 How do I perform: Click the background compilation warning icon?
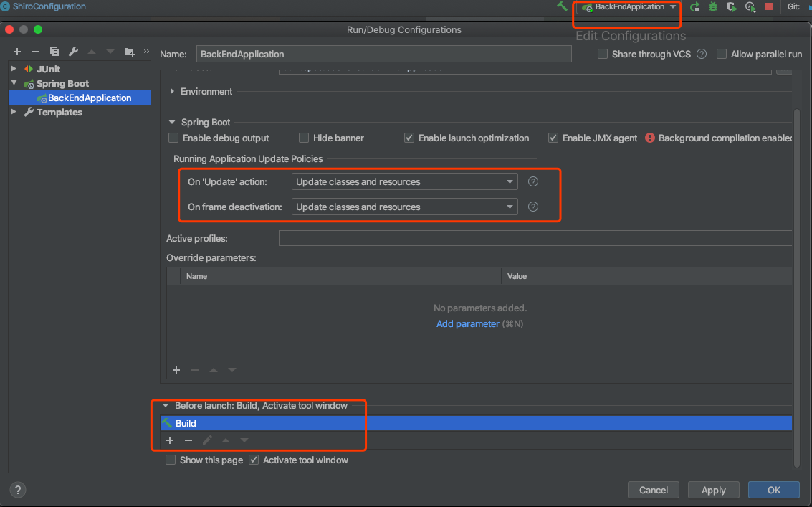(649, 138)
